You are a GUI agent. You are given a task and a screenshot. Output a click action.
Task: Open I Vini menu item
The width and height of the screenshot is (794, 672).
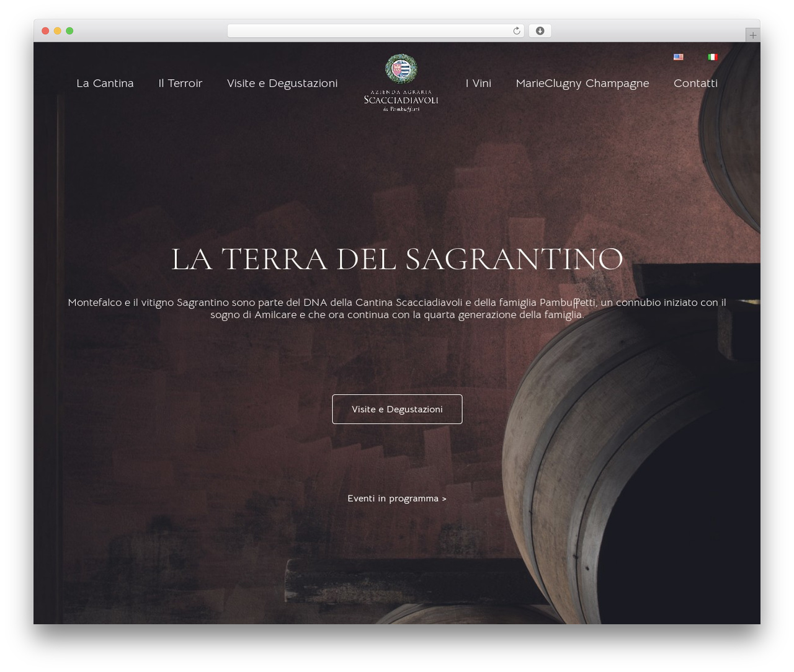478,83
